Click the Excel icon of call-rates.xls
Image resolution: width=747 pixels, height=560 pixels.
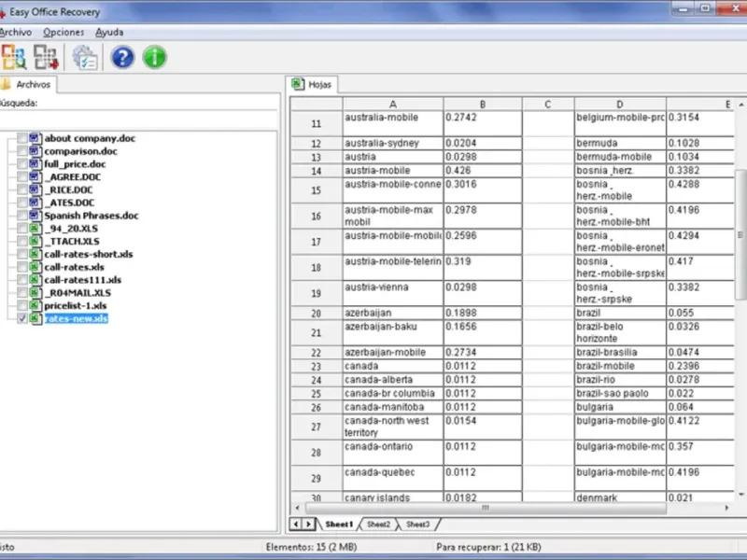(x=35, y=267)
